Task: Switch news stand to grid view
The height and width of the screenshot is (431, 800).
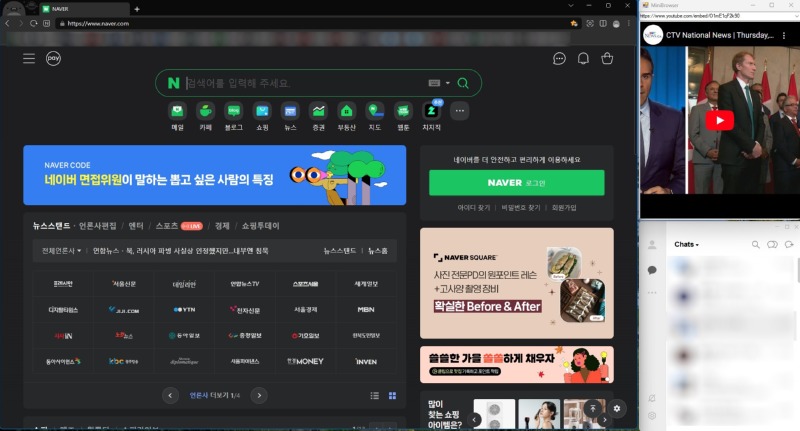Action: pos(392,395)
